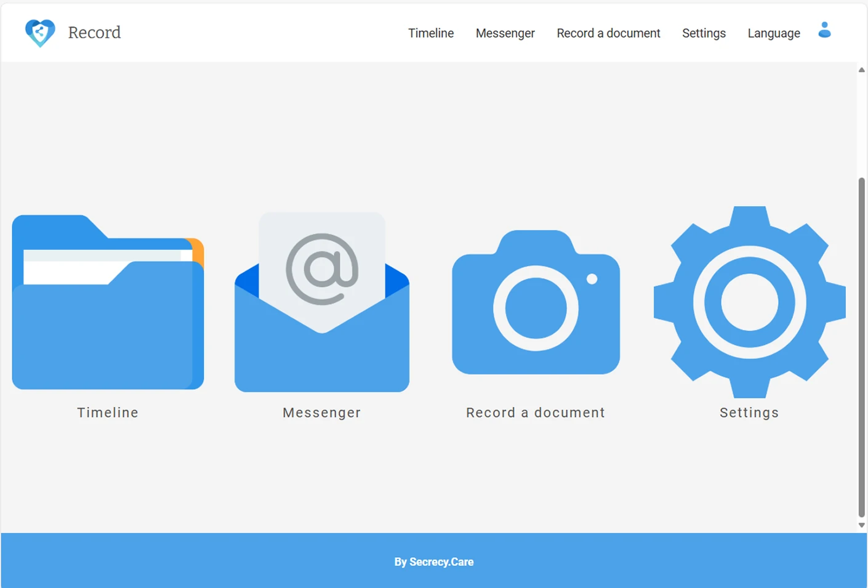868x588 pixels.
Task: Click the large gear Settings icon
Action: pyautogui.click(x=749, y=302)
